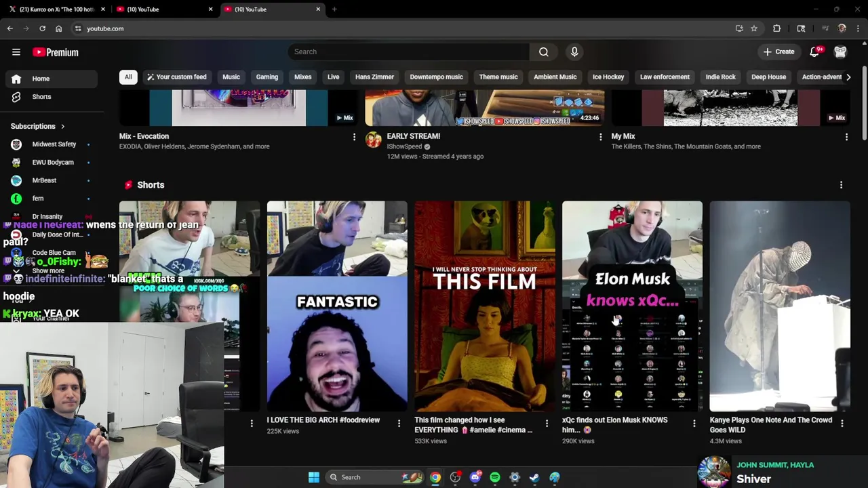Open the Chrome three-dot menu
This screenshot has width=868, height=488.
click(859, 28)
